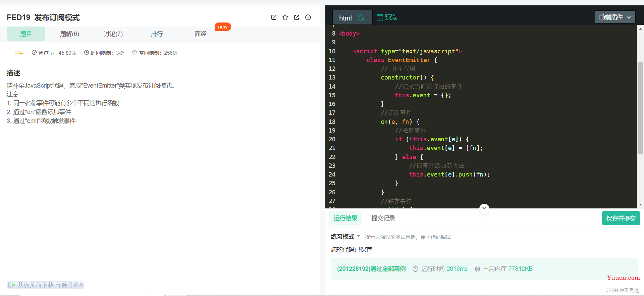Click the 您的代码已保存 message
Screen dimensions: 644x296
(351, 249)
